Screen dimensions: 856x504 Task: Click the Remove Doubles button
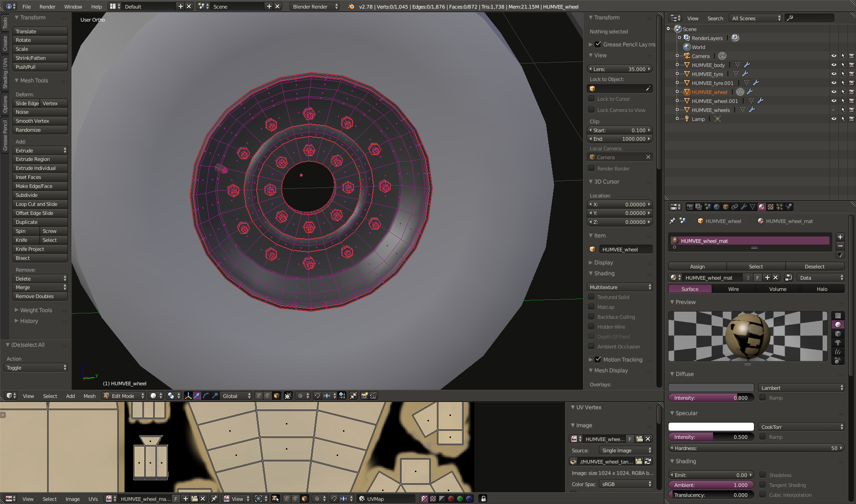(x=40, y=296)
